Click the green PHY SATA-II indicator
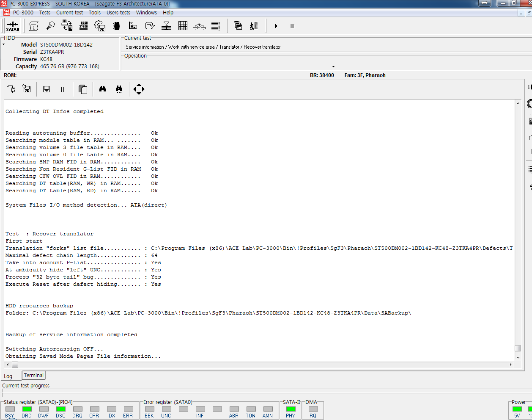 (x=291, y=409)
